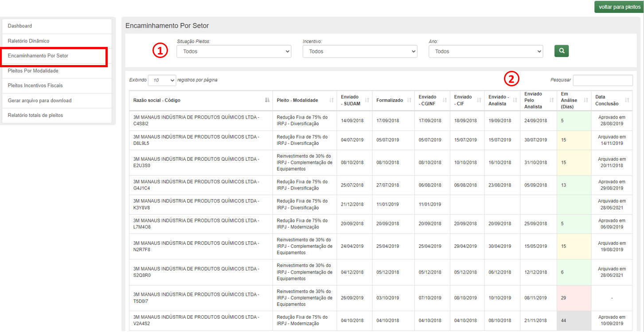Sort by Data Conclusão column
Screen dimensions: 644x332
tap(612, 100)
